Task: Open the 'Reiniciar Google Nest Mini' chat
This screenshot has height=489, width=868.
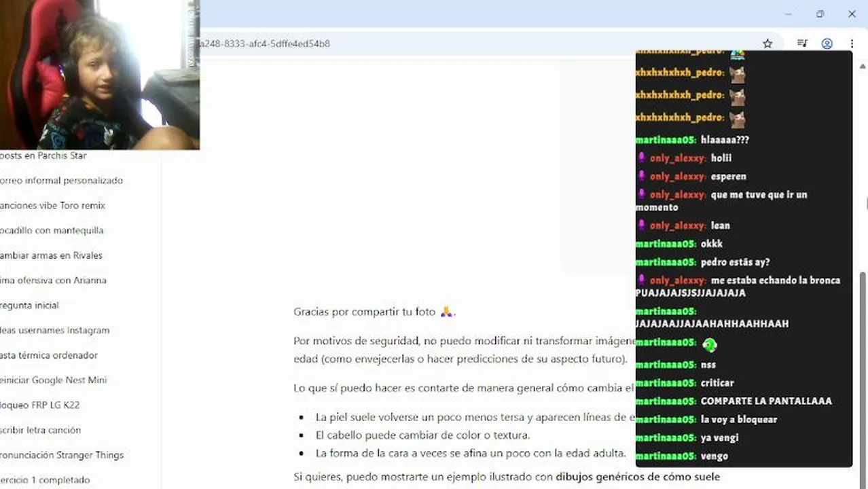Action: click(53, 380)
